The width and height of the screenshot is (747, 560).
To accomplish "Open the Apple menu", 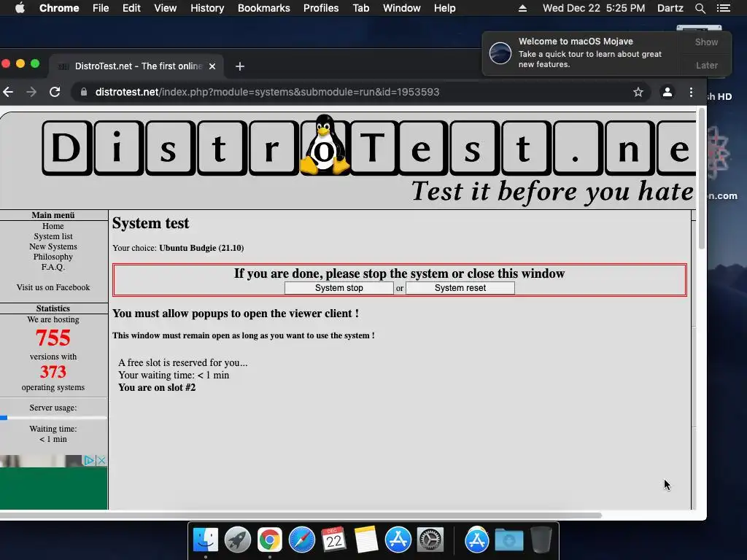I will click(20, 8).
